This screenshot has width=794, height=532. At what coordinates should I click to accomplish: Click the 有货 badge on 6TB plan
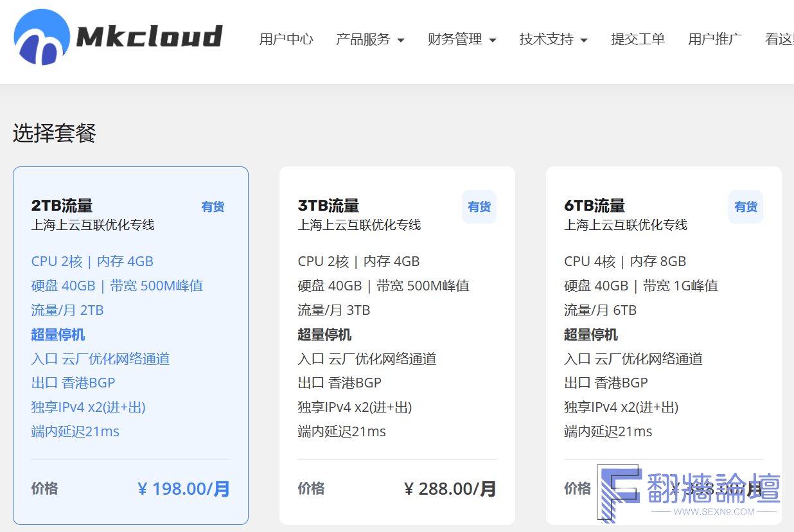coord(745,207)
